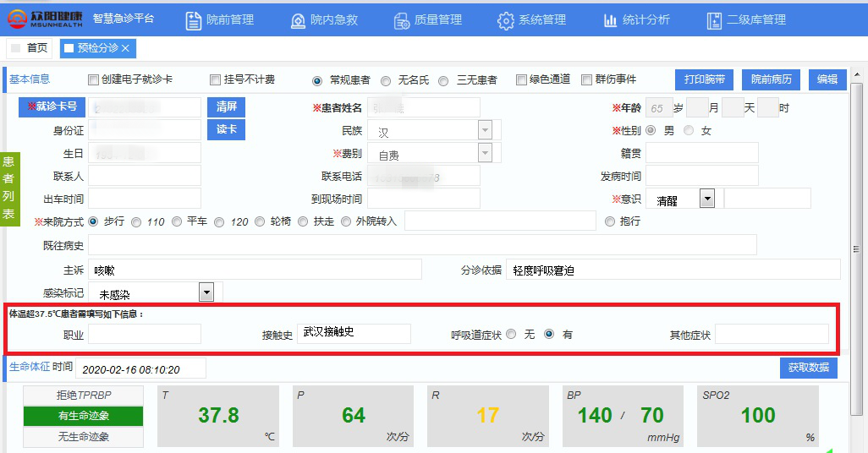Select 三无患者 radio button
This screenshot has height=453, width=868.
pos(443,81)
